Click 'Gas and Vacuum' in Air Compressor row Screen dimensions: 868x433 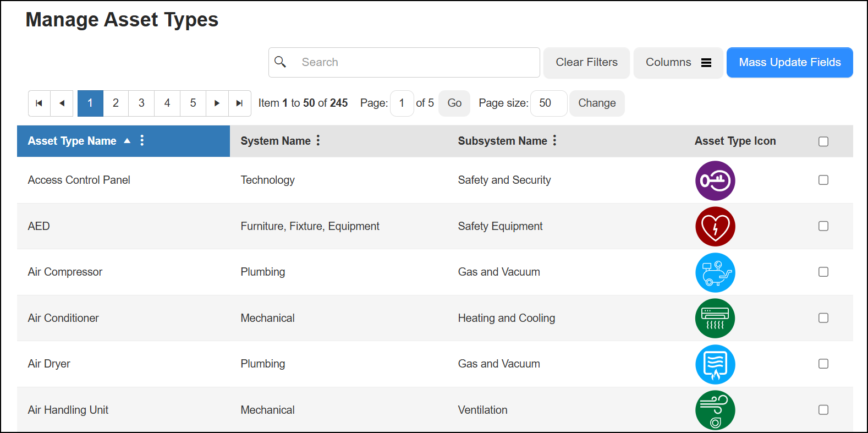click(x=499, y=272)
